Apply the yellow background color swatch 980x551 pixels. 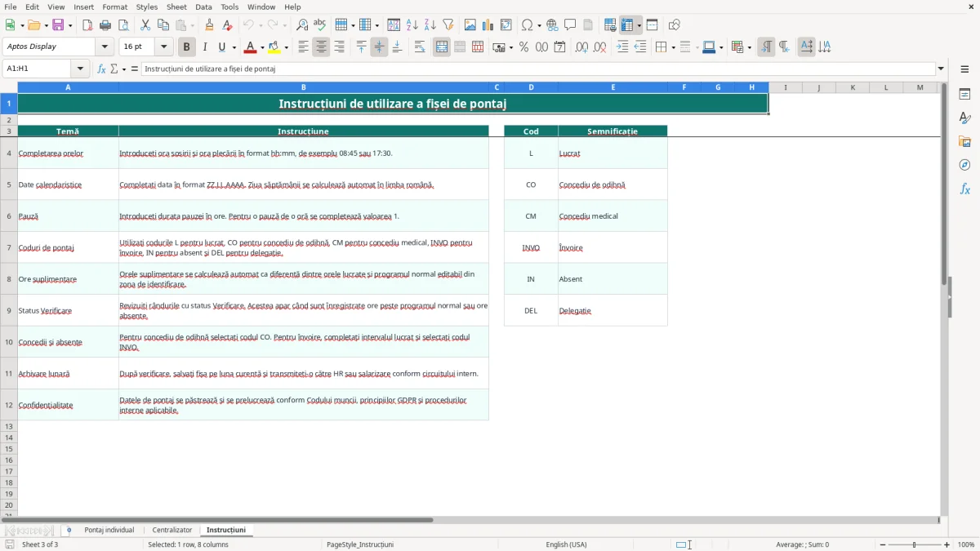click(274, 47)
